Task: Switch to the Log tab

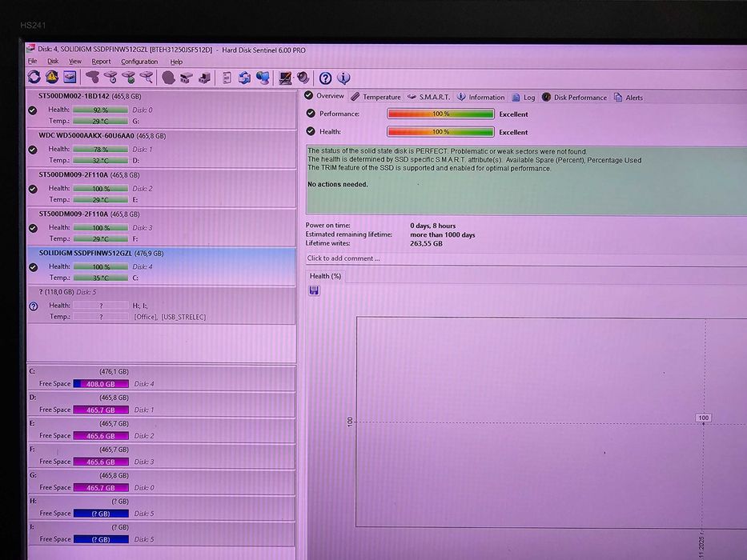Action: (x=523, y=97)
